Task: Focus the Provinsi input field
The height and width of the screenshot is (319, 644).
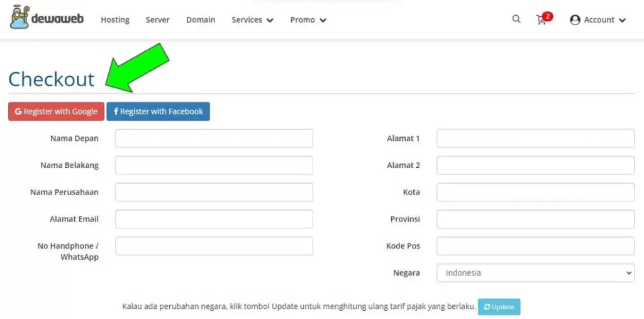Action: pyautogui.click(x=536, y=219)
